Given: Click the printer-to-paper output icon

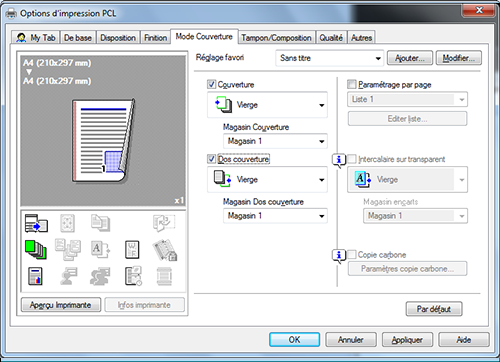Looking at the screenshot, I should point(36,223).
